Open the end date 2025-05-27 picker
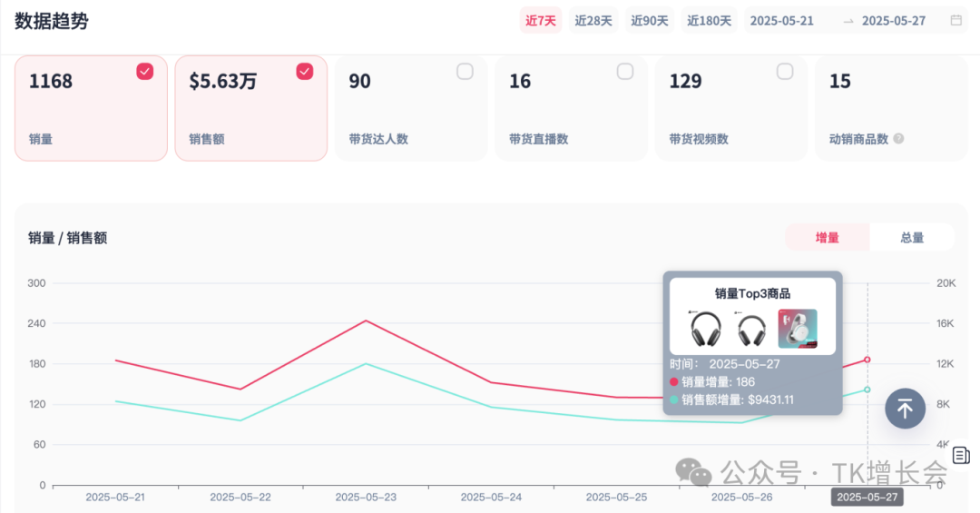Image resolution: width=980 pixels, height=513 pixels. click(x=893, y=20)
